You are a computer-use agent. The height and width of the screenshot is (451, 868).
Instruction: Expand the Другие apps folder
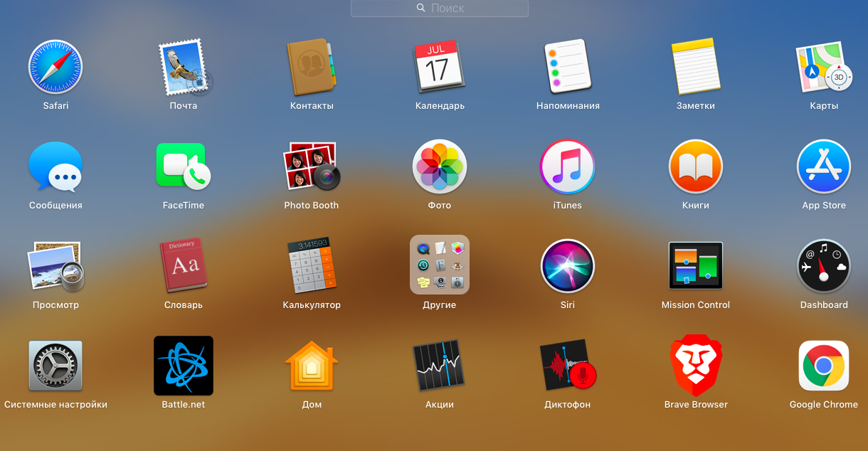[440, 265]
